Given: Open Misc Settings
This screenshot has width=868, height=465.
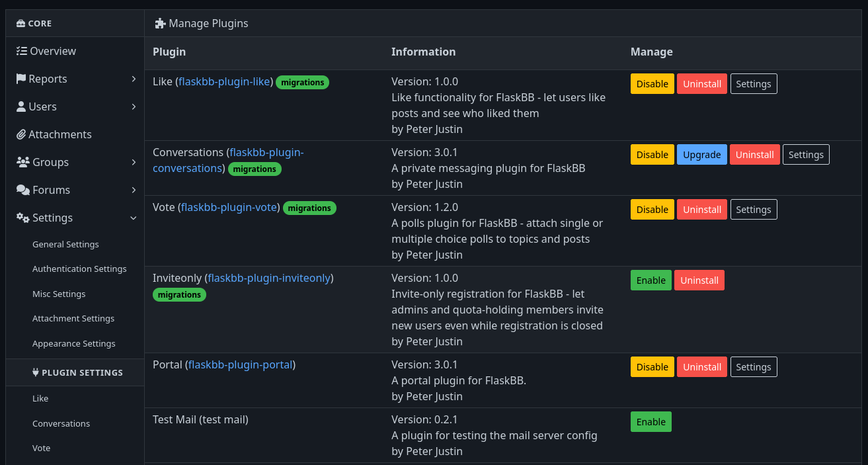Looking at the screenshot, I should (59, 294).
